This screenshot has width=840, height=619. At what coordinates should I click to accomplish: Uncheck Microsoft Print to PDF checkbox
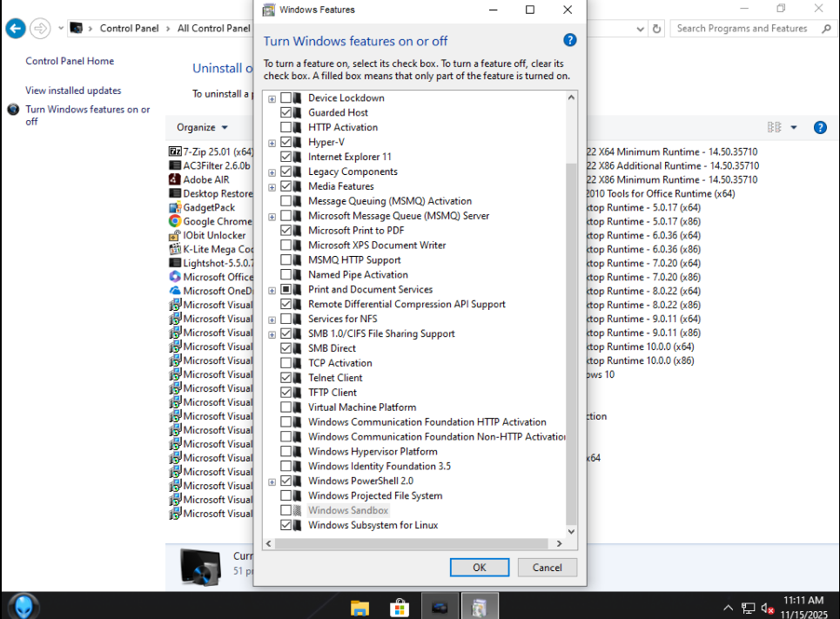click(x=286, y=231)
